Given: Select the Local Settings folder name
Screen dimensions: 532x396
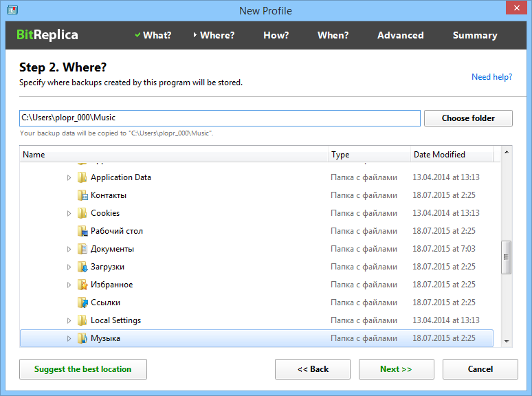Looking at the screenshot, I should click(x=115, y=320).
